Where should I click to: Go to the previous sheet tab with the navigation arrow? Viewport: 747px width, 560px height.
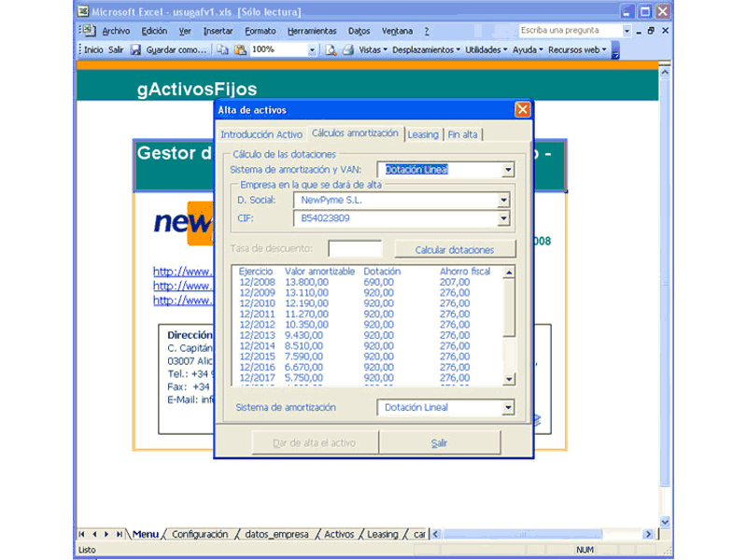(94, 534)
